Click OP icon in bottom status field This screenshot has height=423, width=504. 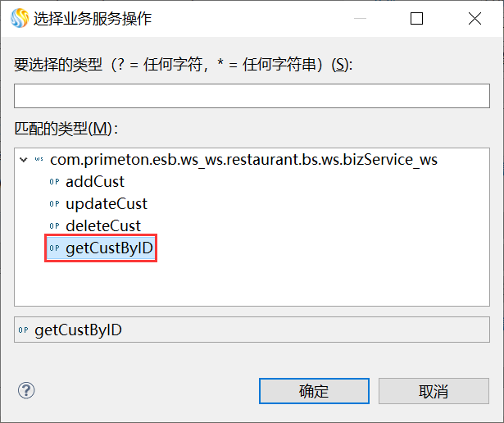[23, 330]
